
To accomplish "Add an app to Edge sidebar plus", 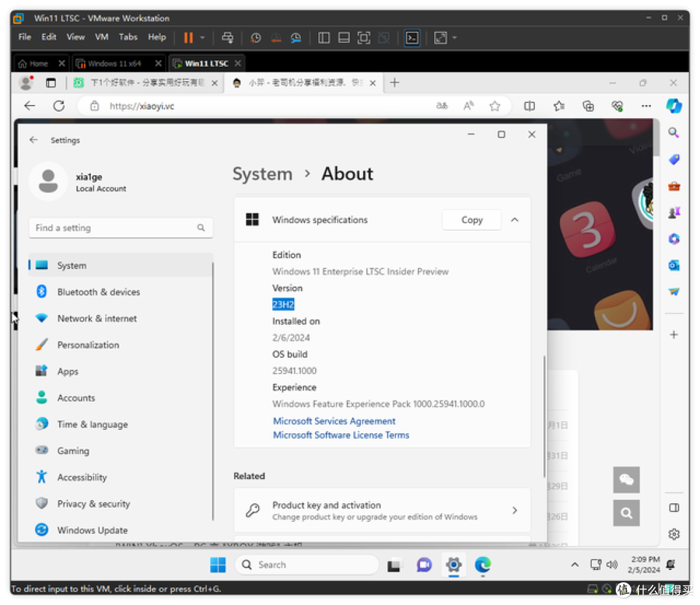I will [x=673, y=335].
